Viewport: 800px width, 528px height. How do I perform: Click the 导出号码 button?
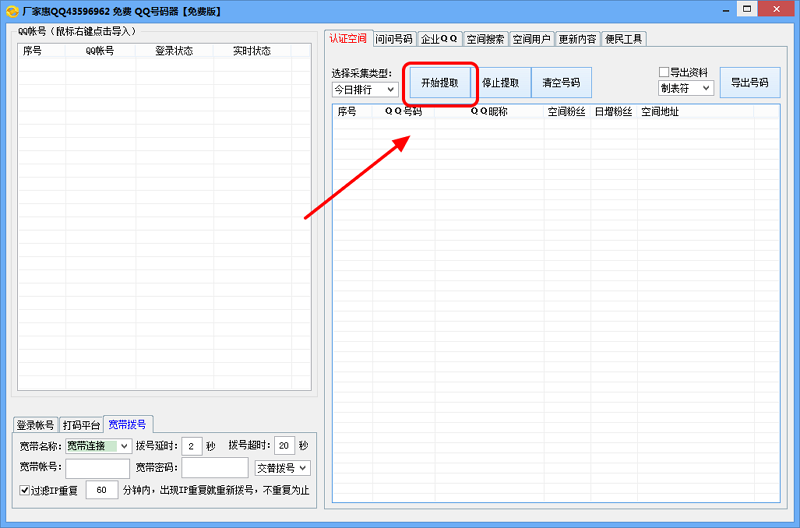[x=750, y=83]
